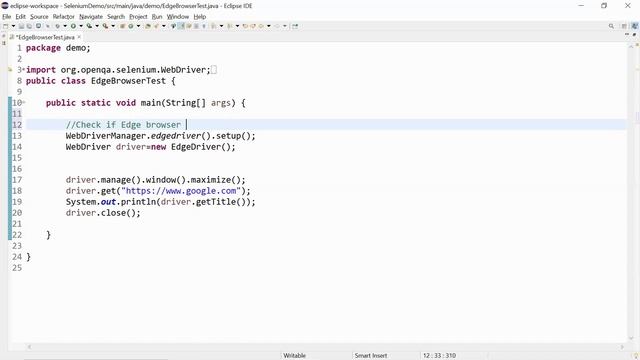Click the Pin Editor icon
Viewport: 640px width, 360px height.
295,26
